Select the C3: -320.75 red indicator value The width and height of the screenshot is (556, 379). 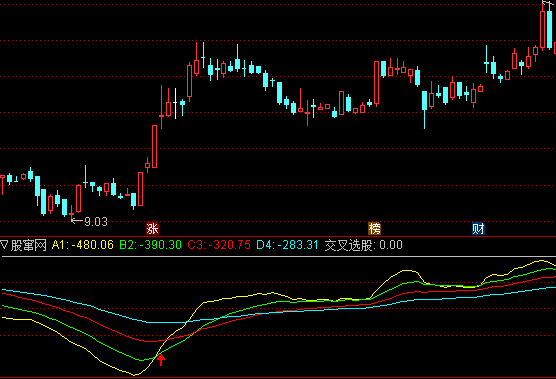click(219, 245)
